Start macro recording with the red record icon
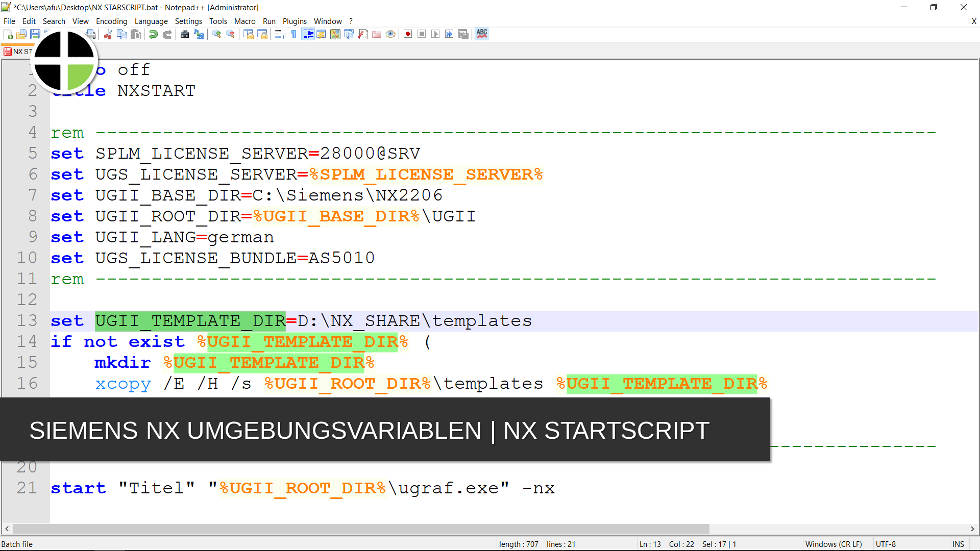 [407, 34]
